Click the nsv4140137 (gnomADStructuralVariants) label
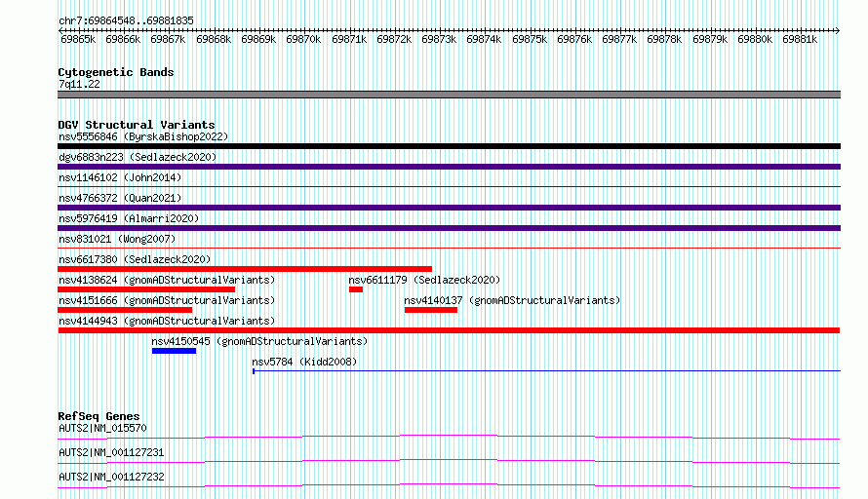Viewport: 868px width, 499px height. click(512, 300)
